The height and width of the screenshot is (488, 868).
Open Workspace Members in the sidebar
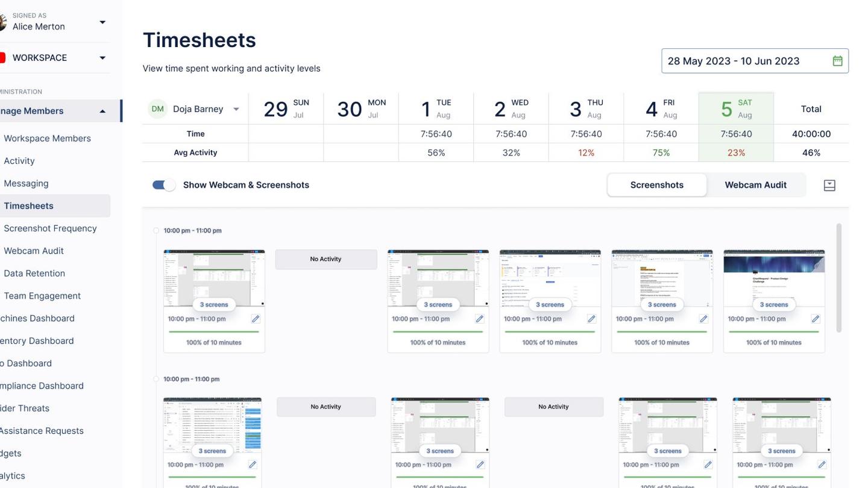[47, 138]
